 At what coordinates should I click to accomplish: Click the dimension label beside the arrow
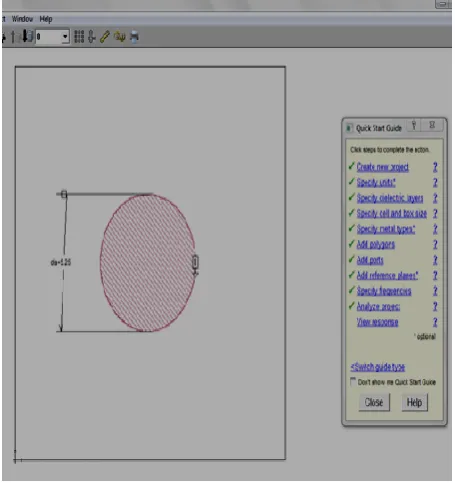(x=61, y=262)
